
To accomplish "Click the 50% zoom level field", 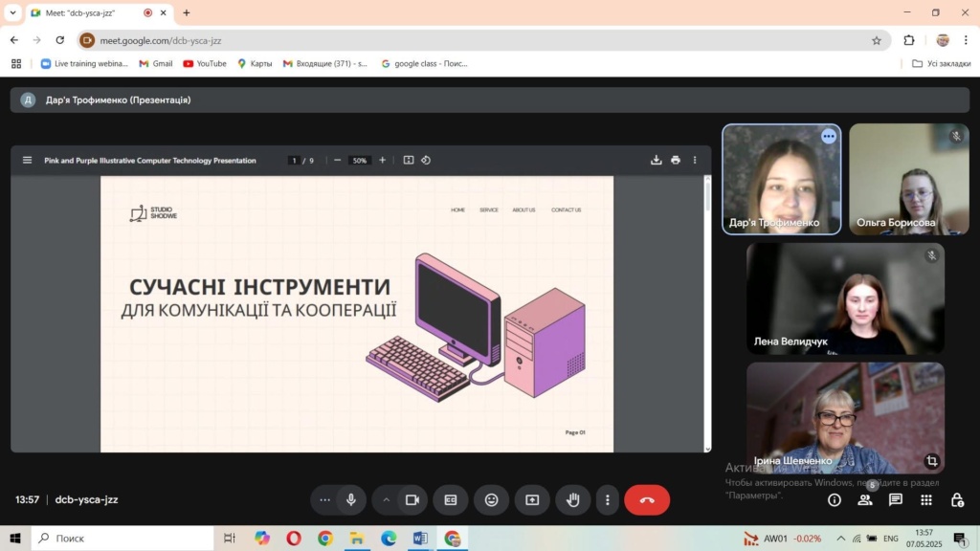I will (x=360, y=161).
